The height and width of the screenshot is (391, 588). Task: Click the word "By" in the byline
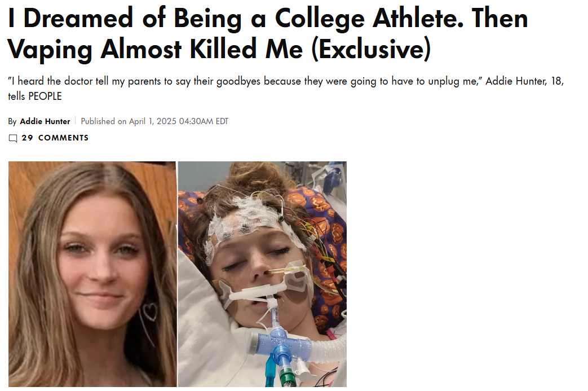(12, 121)
